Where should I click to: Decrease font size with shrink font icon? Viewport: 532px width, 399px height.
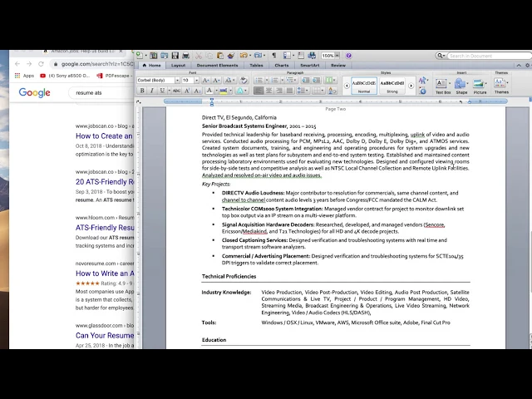click(216, 80)
